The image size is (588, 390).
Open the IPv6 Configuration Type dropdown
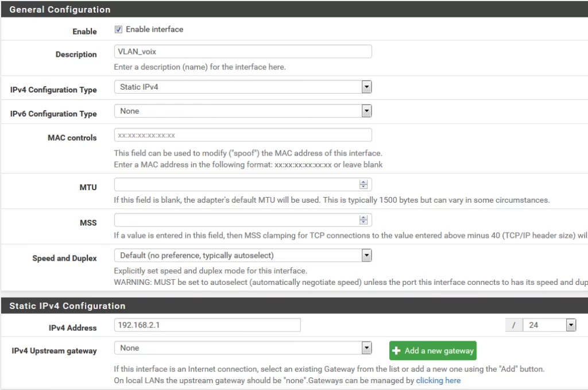coord(243,111)
